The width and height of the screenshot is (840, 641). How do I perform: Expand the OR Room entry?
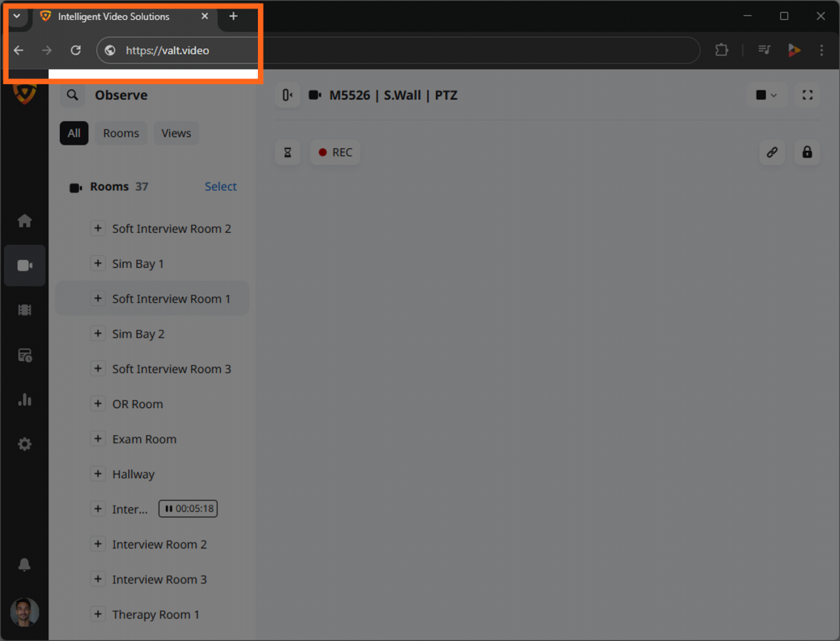click(x=98, y=404)
